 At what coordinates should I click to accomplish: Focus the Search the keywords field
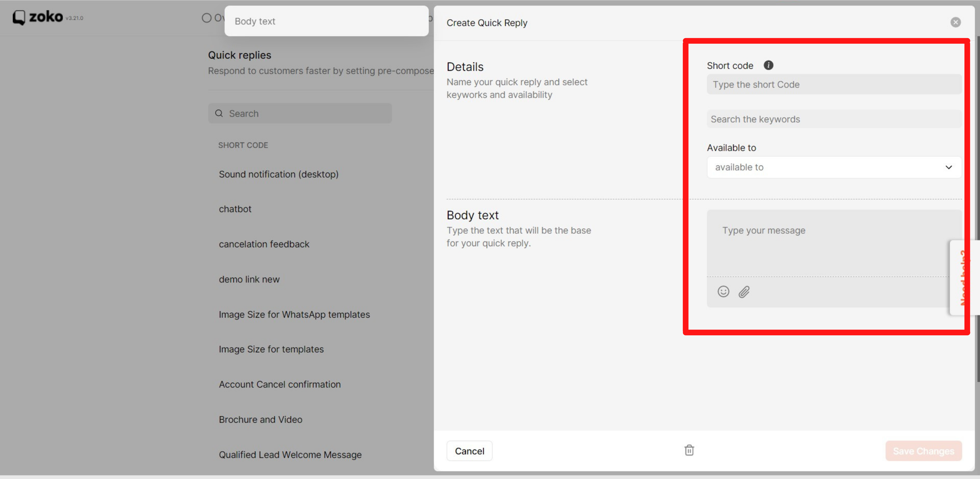click(x=834, y=119)
